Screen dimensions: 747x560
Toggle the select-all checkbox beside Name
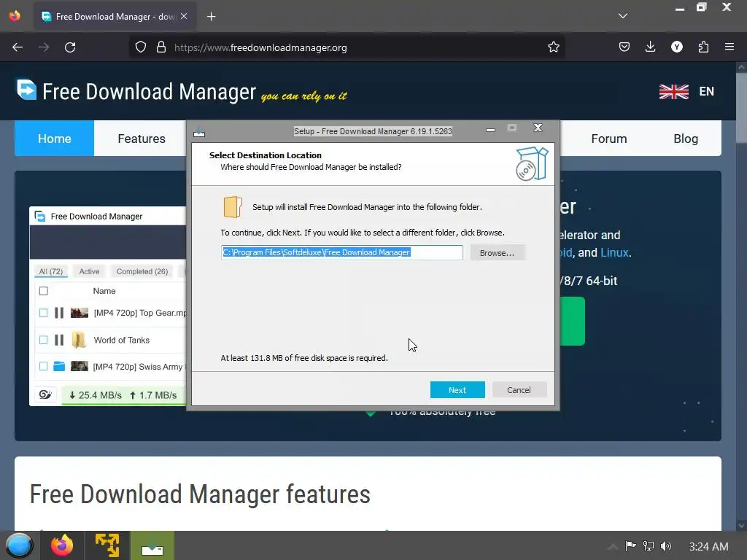[43, 291]
